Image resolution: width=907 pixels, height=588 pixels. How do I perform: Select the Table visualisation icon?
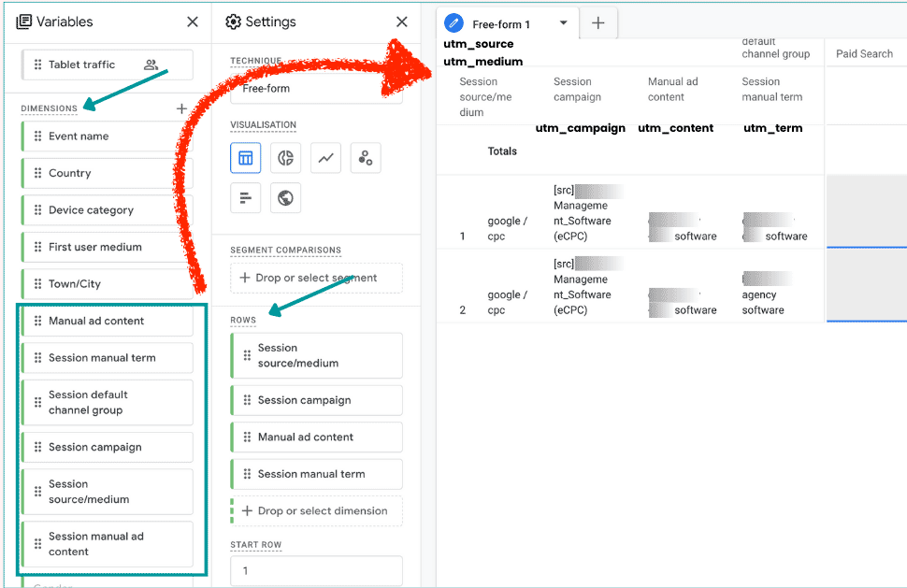click(x=245, y=158)
